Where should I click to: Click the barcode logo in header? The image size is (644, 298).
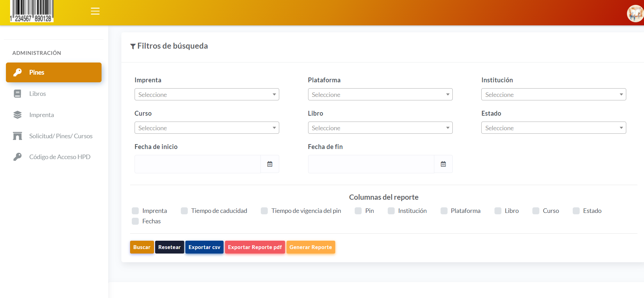(32, 11)
